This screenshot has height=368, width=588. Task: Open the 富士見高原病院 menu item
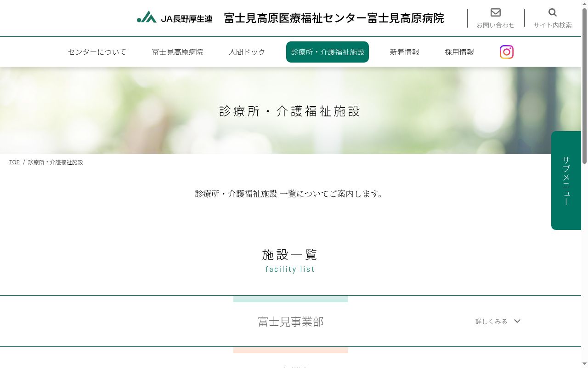tap(177, 52)
